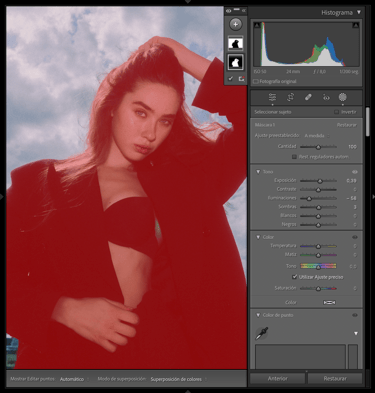The image size is (375, 393).
Task: Select the Crop overlay tool
Action: [290, 97]
